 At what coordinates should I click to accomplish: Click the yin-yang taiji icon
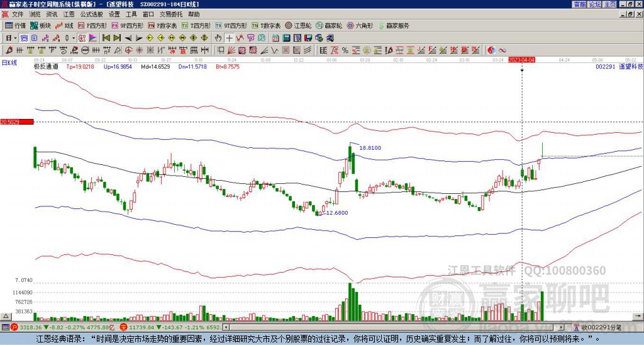pos(491,50)
